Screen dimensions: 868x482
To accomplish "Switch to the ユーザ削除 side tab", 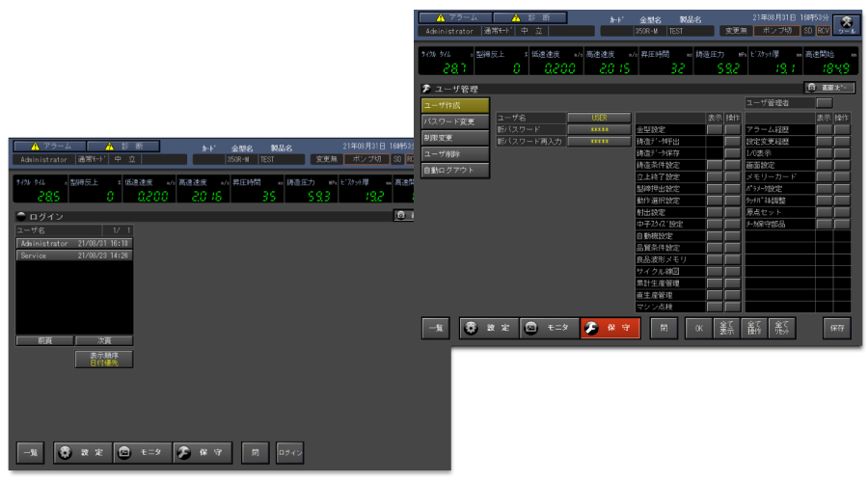I will pyautogui.click(x=454, y=154).
